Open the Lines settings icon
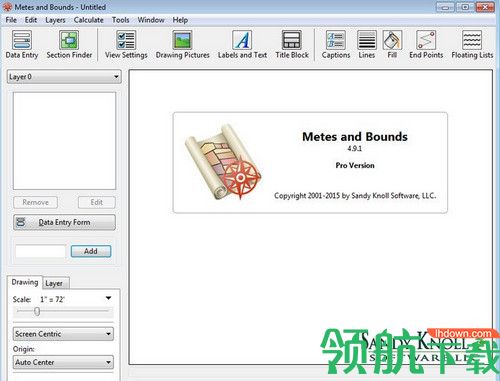 [x=367, y=44]
